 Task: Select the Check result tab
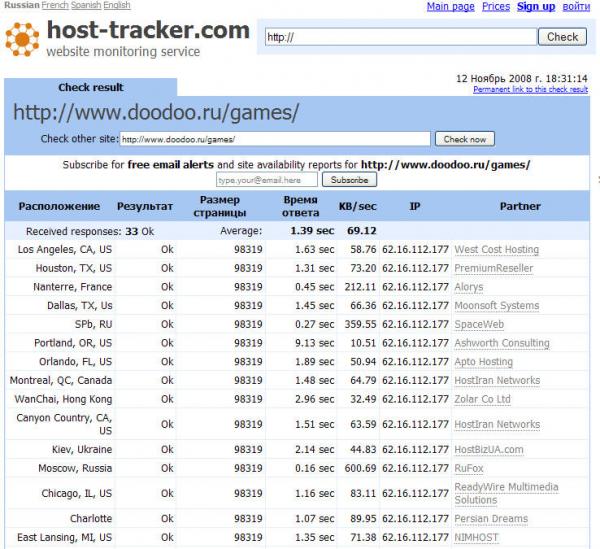[91, 87]
